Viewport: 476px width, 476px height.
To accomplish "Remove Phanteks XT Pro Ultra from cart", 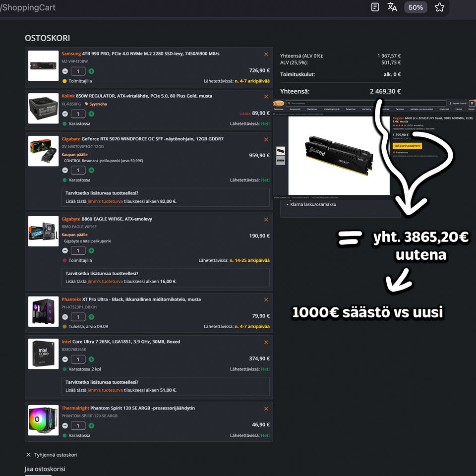I will [x=266, y=299].
